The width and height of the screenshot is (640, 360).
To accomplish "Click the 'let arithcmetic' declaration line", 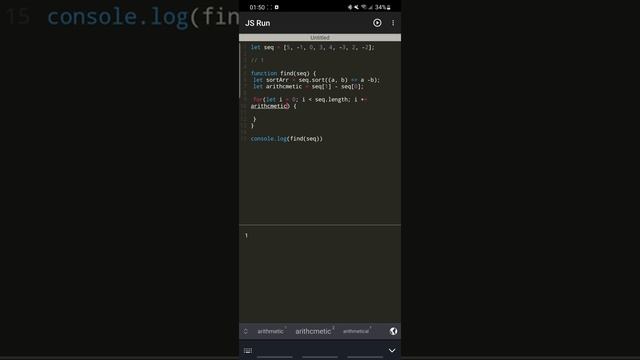I will tap(308, 87).
